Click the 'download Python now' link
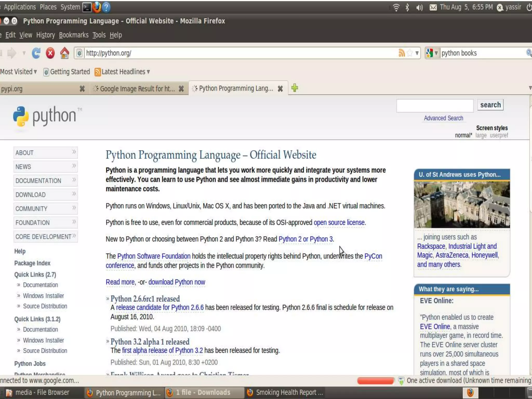532x399 pixels. click(x=177, y=282)
